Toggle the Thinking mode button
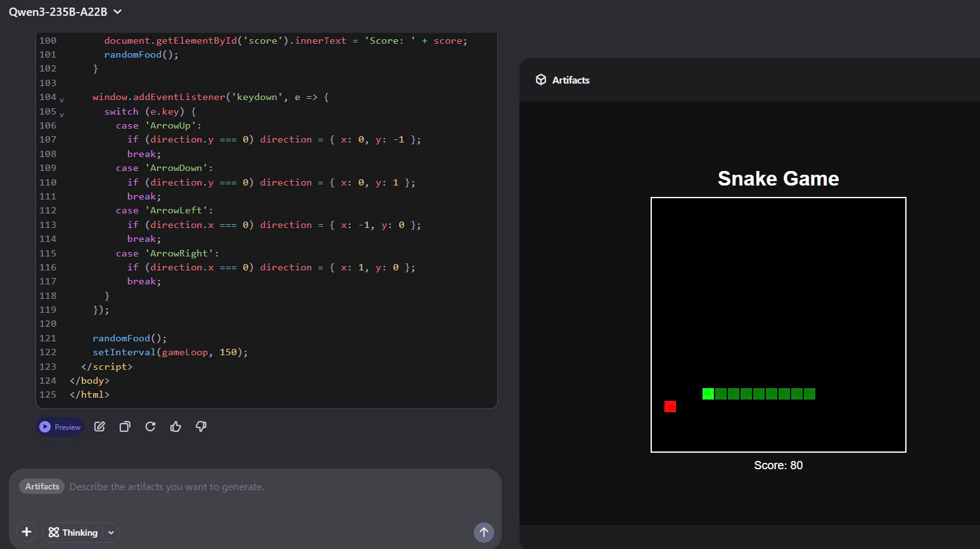 [x=73, y=533]
